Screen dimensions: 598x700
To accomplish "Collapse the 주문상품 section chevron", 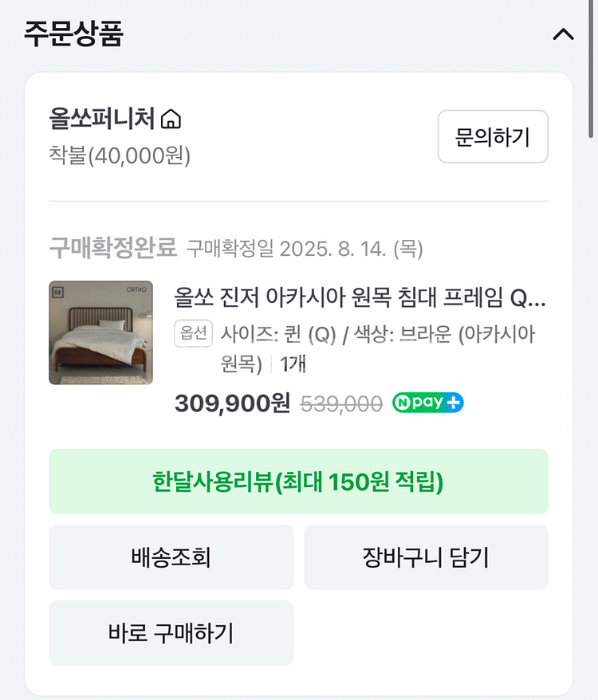I will 563,35.
